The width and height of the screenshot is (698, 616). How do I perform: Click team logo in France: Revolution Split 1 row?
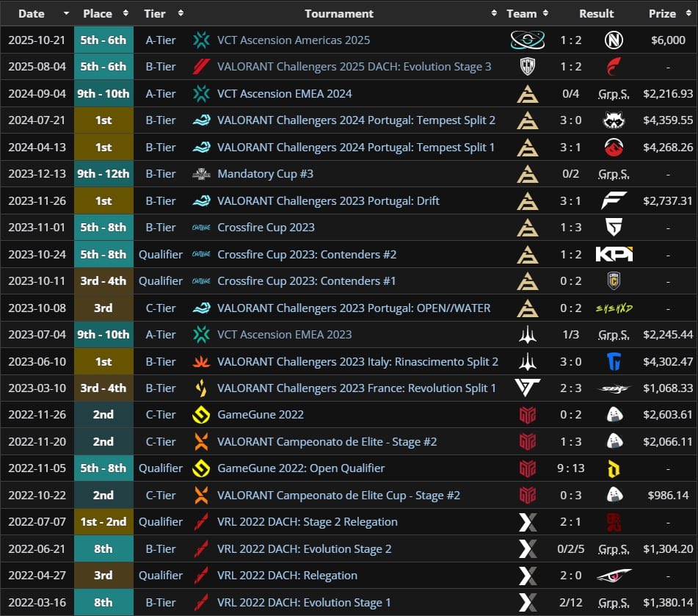tap(528, 388)
